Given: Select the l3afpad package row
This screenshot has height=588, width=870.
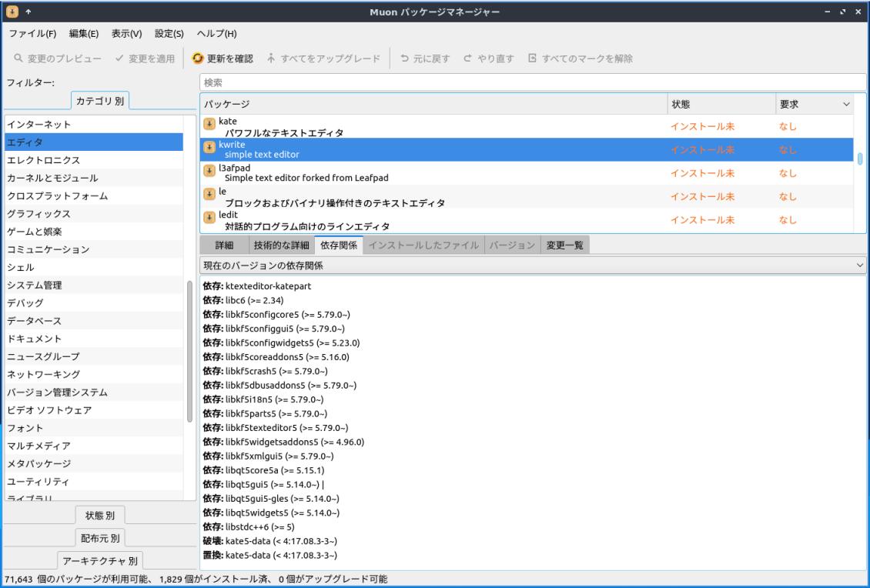Looking at the screenshot, I should (527, 173).
